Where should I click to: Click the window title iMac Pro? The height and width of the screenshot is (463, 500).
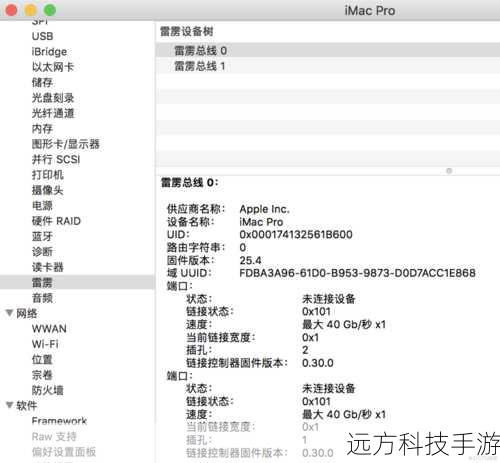click(370, 11)
